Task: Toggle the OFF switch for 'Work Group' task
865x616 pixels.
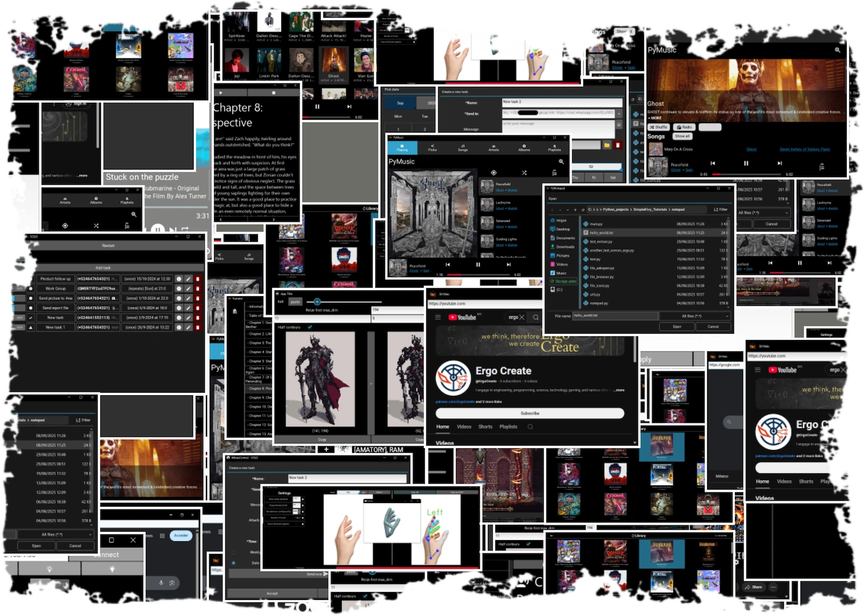Action: 19,289
